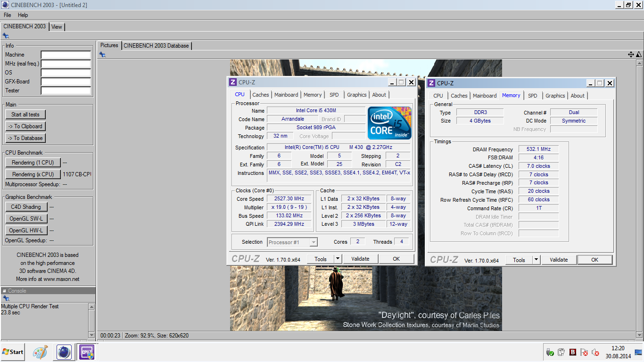
Task: Click the OS input field
Action: (66, 73)
